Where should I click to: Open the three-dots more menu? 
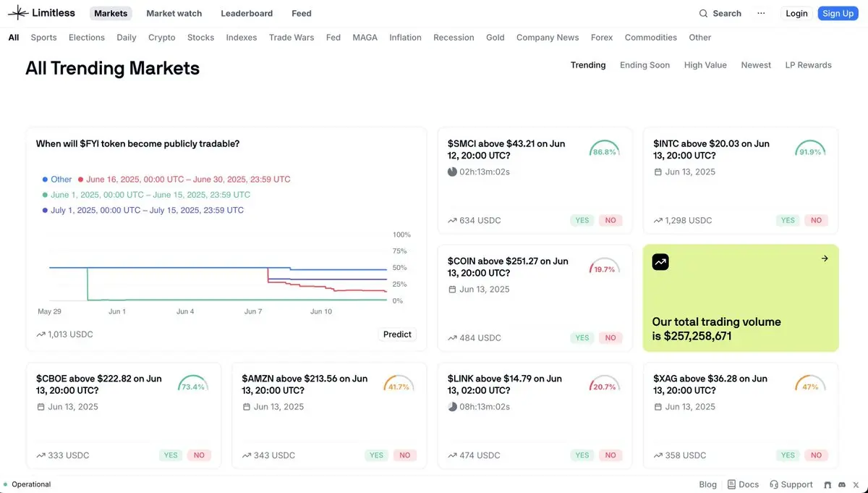761,13
